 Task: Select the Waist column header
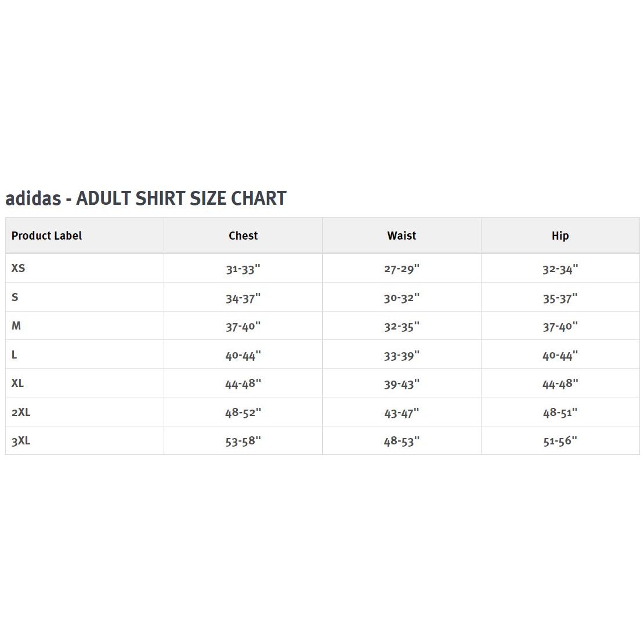point(401,236)
